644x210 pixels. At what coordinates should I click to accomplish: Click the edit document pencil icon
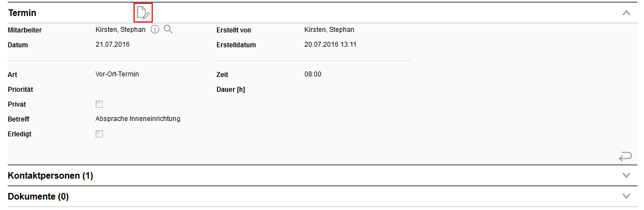(x=143, y=13)
